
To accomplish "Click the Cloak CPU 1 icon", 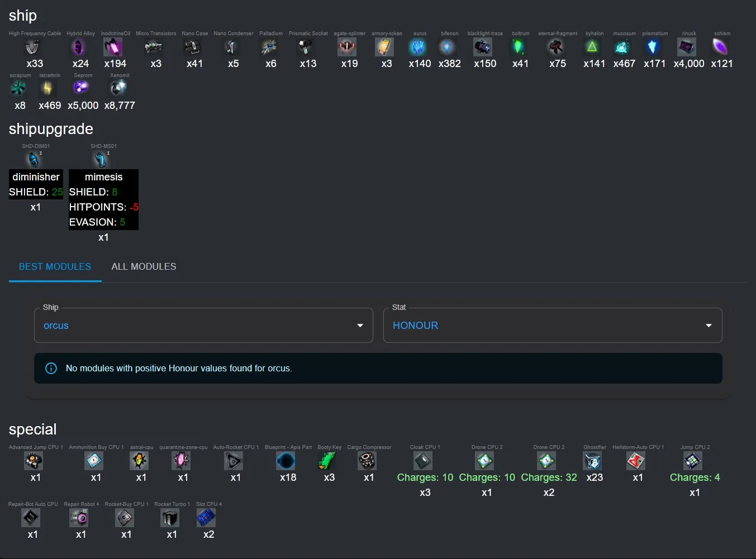I will [424, 461].
